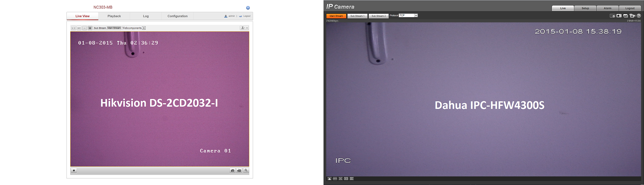Image resolution: width=644 pixels, height=185 pixels.
Task: Capture snapshot in Hikvision viewer
Action: [232, 170]
